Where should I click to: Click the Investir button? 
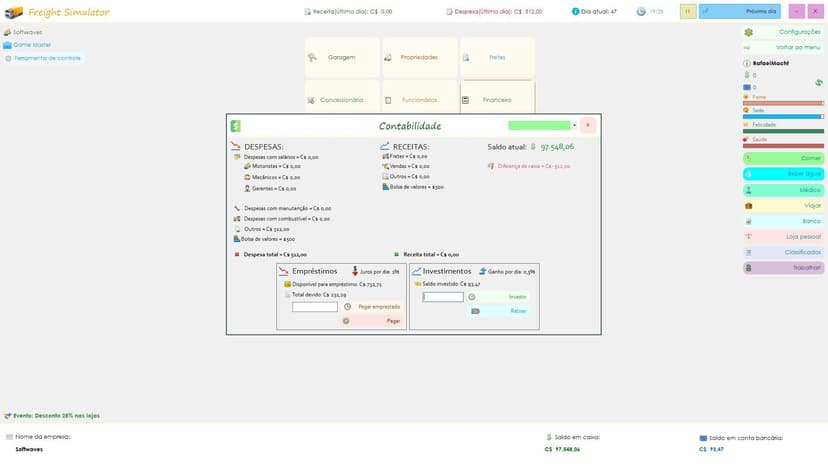(497, 297)
